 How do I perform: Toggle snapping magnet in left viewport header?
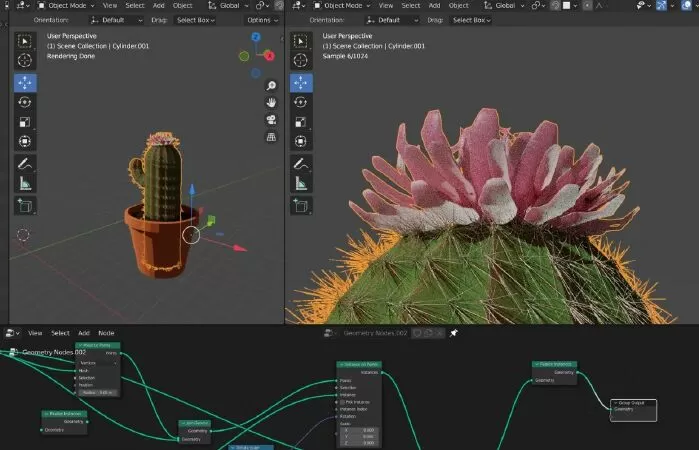(280, 6)
